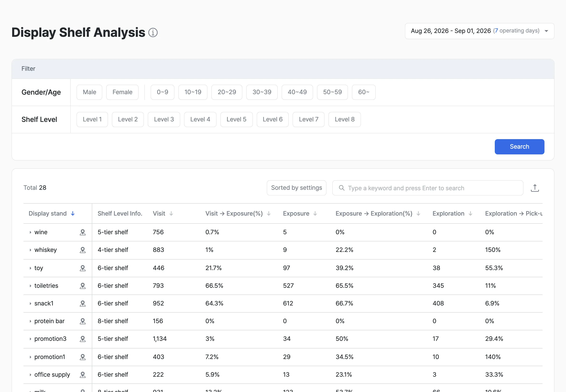Click the location pin icon for protein bar

pos(83,321)
